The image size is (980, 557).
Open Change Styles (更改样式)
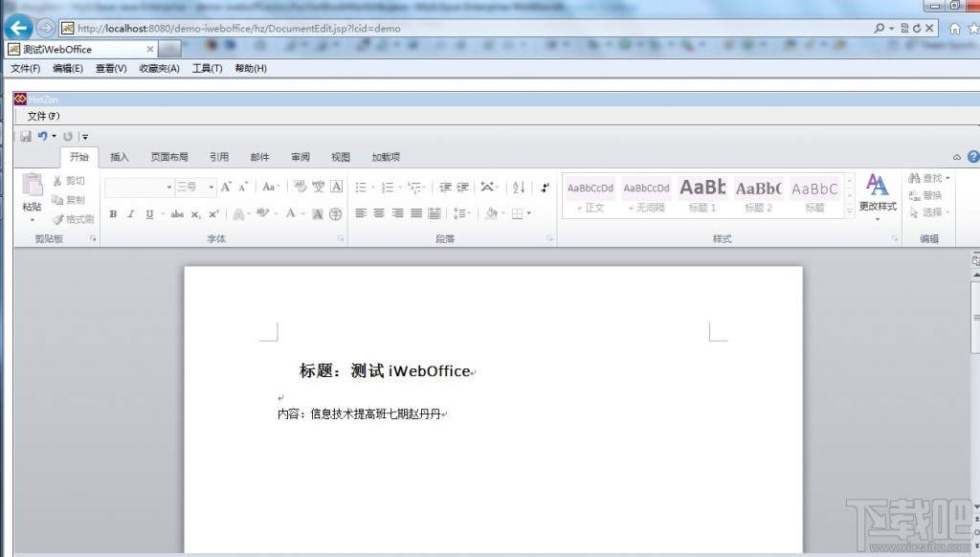[878, 196]
